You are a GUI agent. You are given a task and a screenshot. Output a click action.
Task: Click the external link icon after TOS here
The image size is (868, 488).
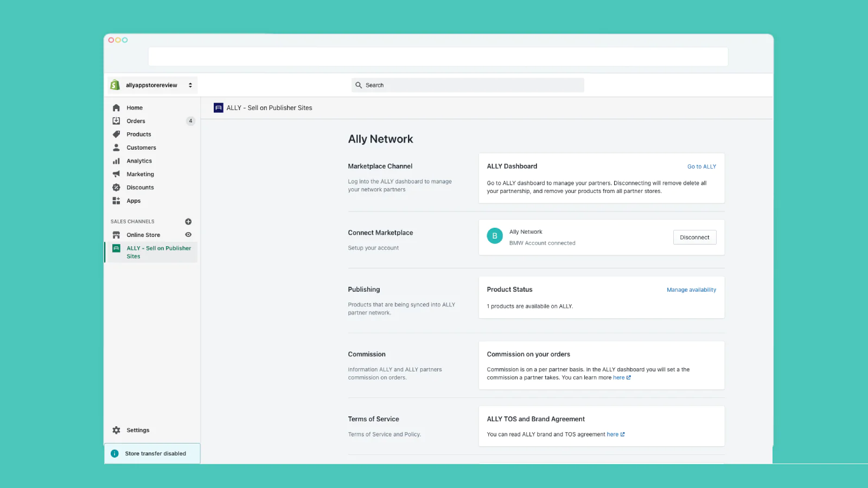point(623,434)
